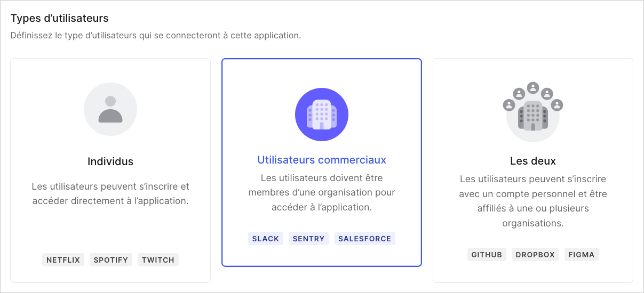Click the GITHUB example tag

(487, 255)
